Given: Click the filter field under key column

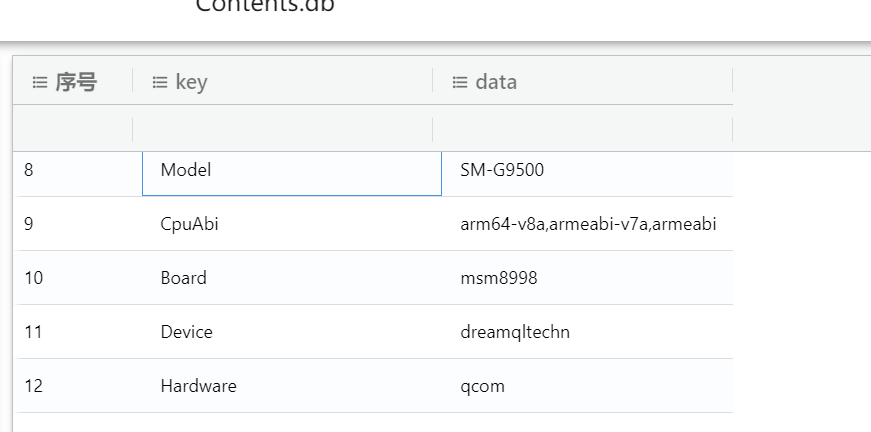Looking at the screenshot, I should (282, 129).
